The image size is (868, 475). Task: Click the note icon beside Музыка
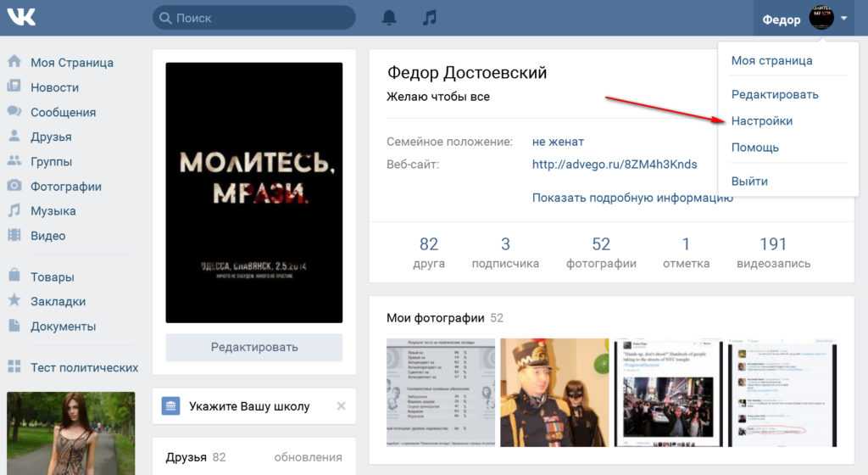[14, 210]
